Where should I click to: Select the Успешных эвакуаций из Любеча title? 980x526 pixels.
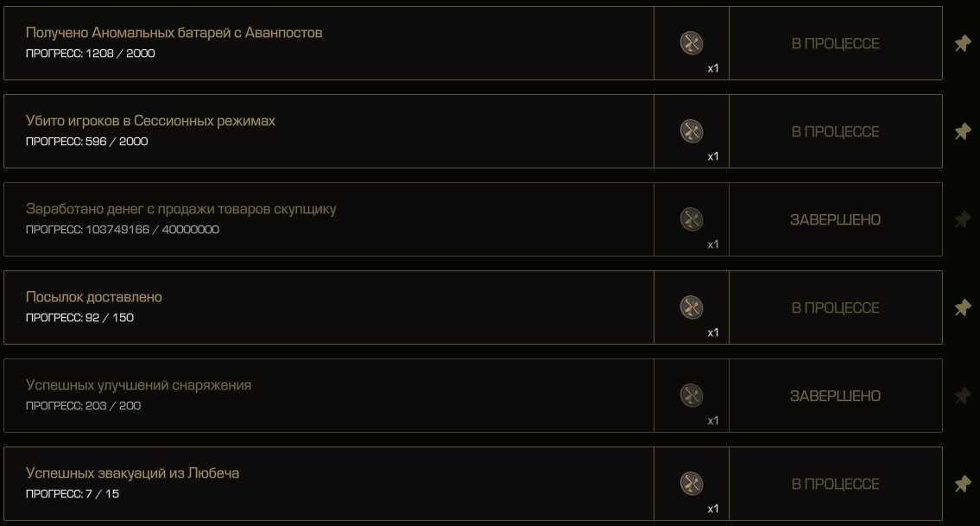(x=132, y=473)
